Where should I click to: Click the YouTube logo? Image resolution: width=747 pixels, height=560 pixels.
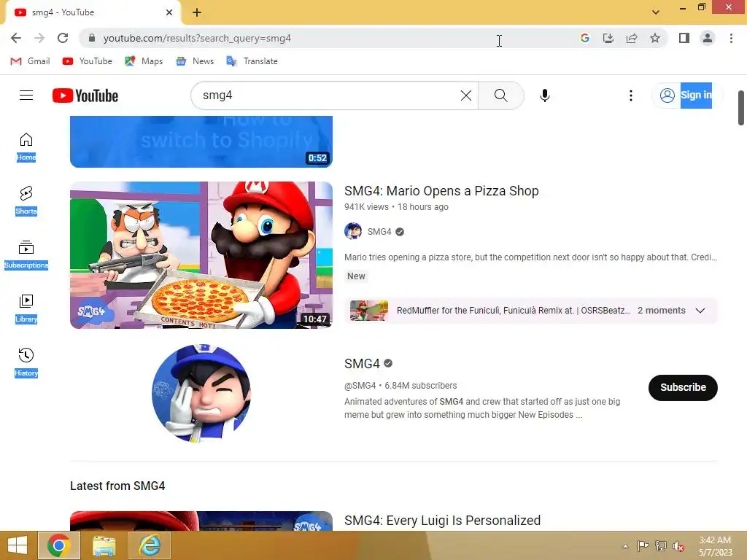click(x=85, y=96)
